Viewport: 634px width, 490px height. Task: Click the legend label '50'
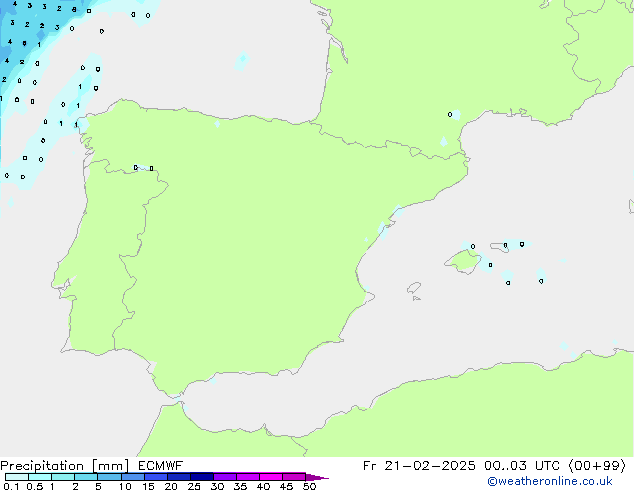pos(310,486)
